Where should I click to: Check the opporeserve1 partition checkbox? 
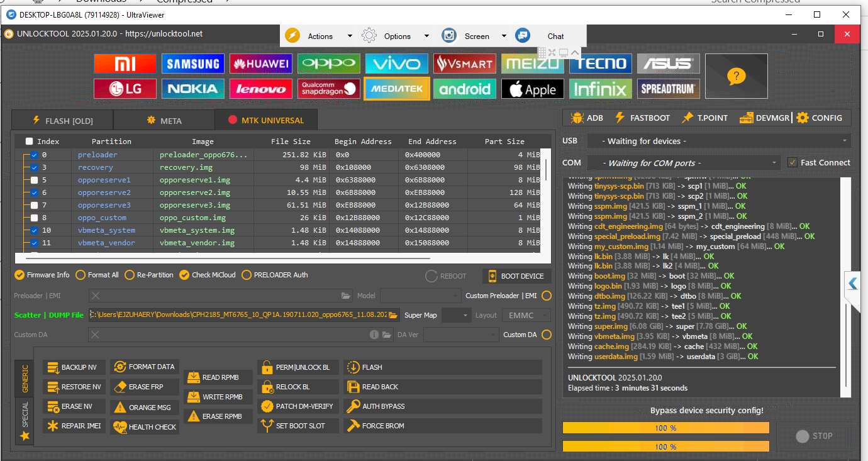34,180
